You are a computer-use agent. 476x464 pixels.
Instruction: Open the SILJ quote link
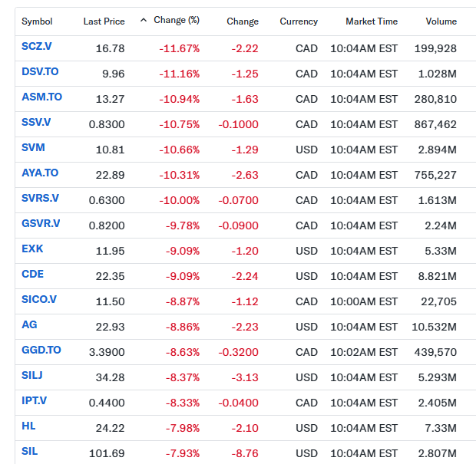[x=32, y=375]
